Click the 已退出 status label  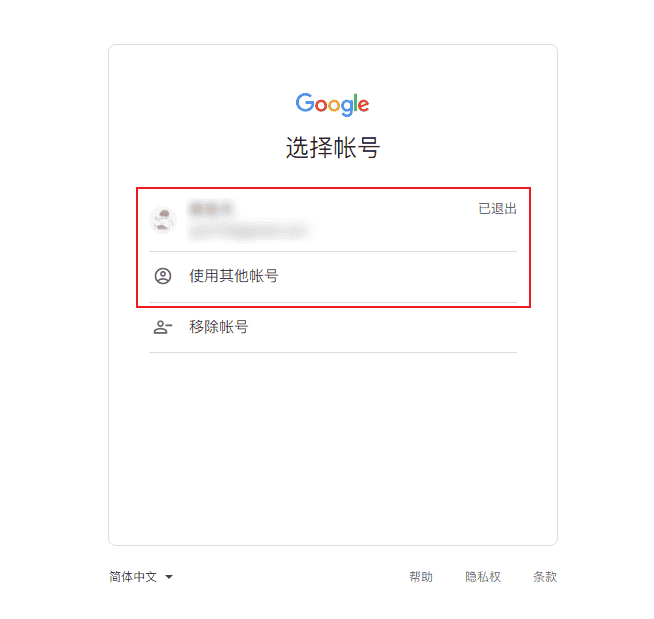tap(498, 209)
